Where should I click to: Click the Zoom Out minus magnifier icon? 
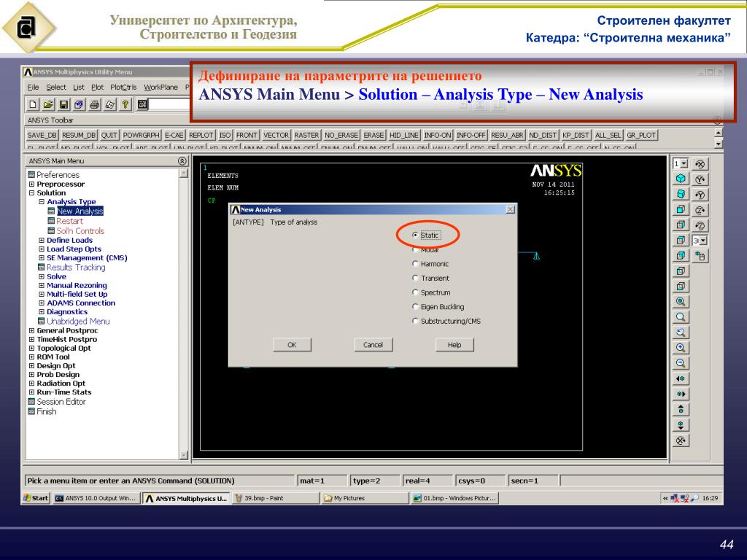coord(681,363)
